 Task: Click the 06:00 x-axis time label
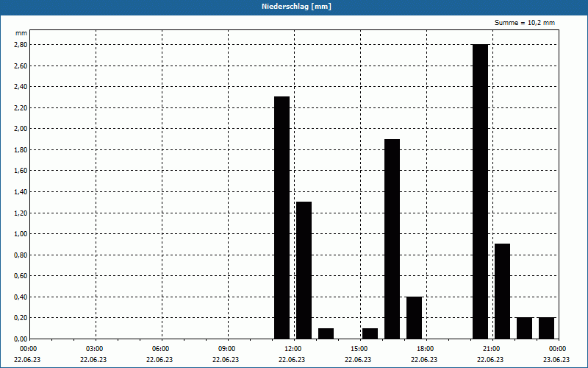point(161,349)
